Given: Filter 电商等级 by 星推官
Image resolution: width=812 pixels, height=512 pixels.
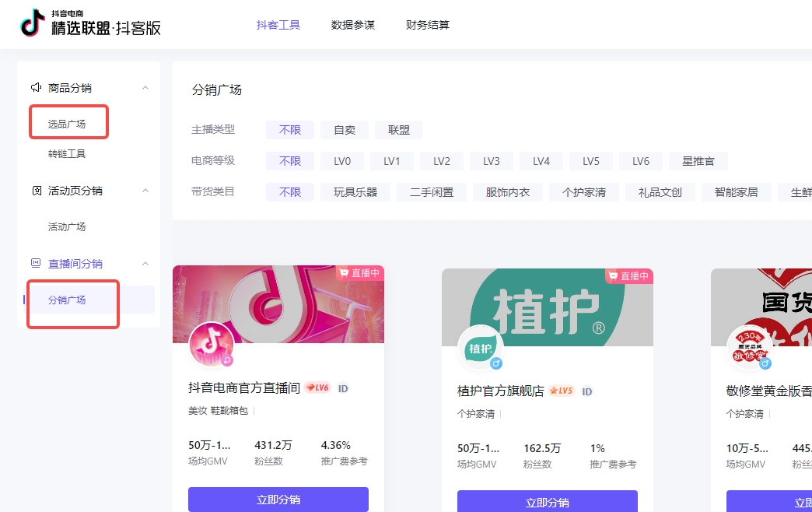Looking at the screenshot, I should (698, 161).
